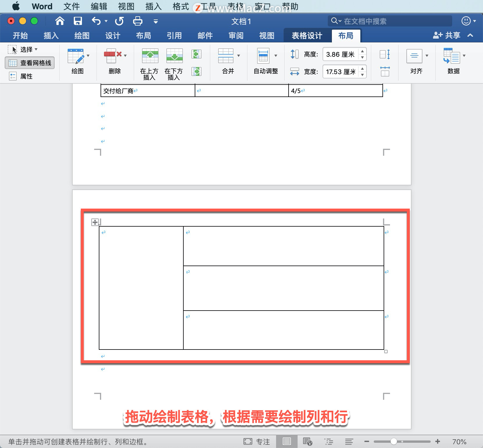Open the 选择 selection dropdown
This screenshot has height=448, width=483.
coord(28,49)
